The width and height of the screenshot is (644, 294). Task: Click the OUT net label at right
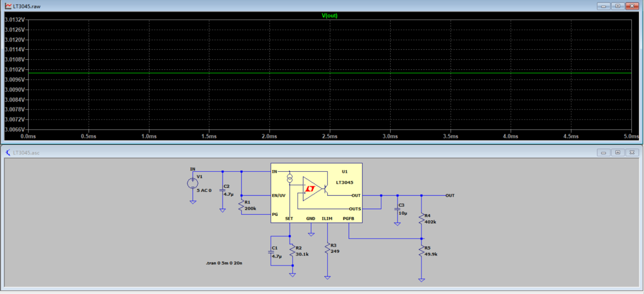450,196
